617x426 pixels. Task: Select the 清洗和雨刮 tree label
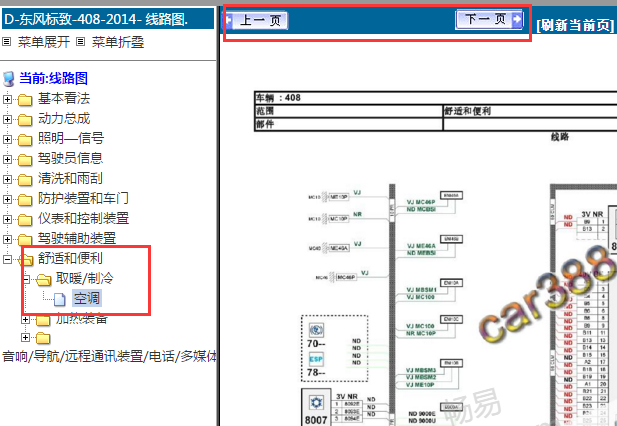pyautogui.click(x=70, y=179)
